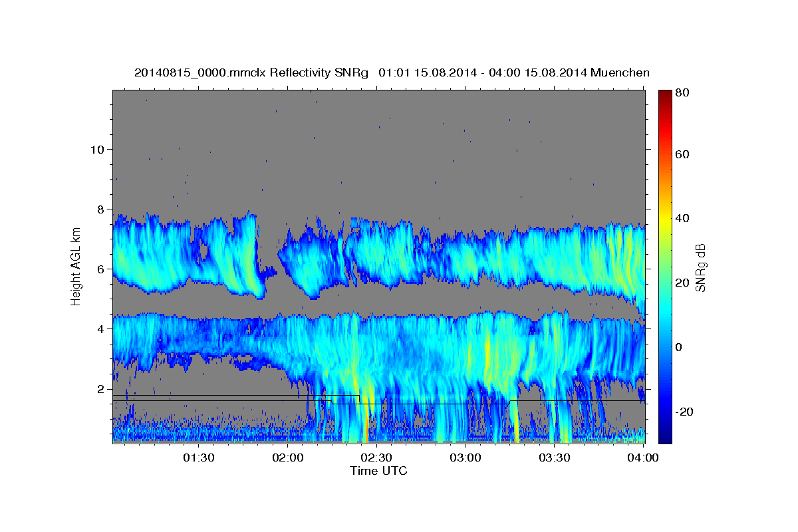Click the 'SNRg dB' colorbar label
This screenshot has height=532, width=798.
click(701, 267)
